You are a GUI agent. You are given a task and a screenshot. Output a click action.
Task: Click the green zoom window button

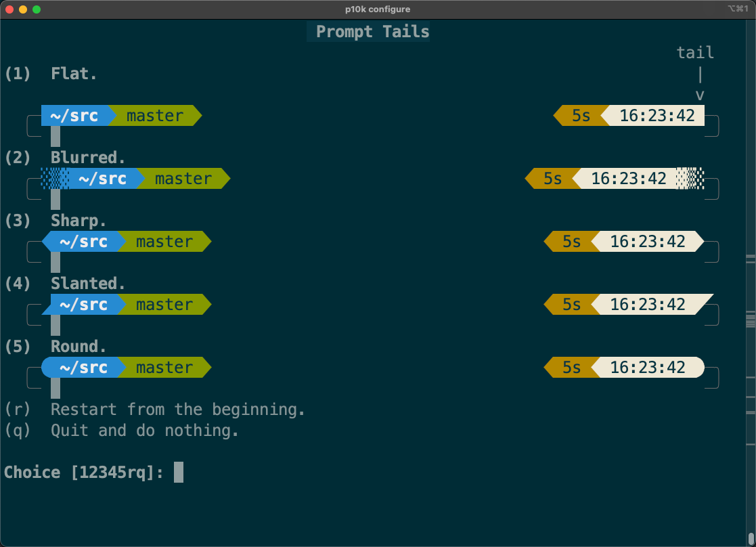point(37,9)
